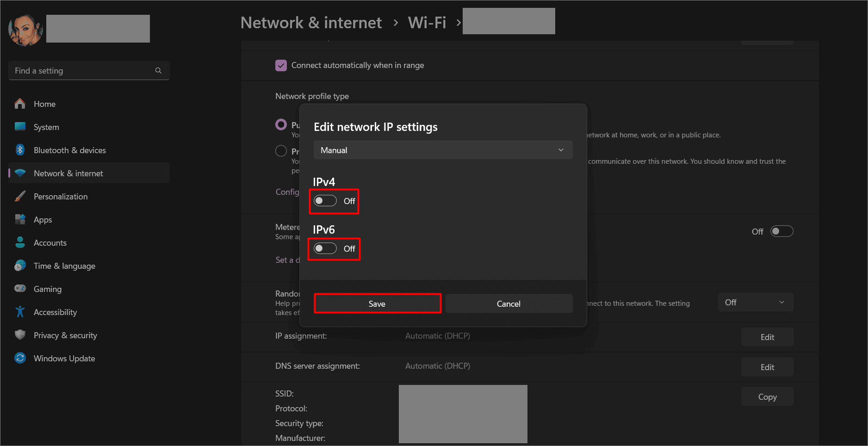Open the Accessibility settings icon

[20, 312]
